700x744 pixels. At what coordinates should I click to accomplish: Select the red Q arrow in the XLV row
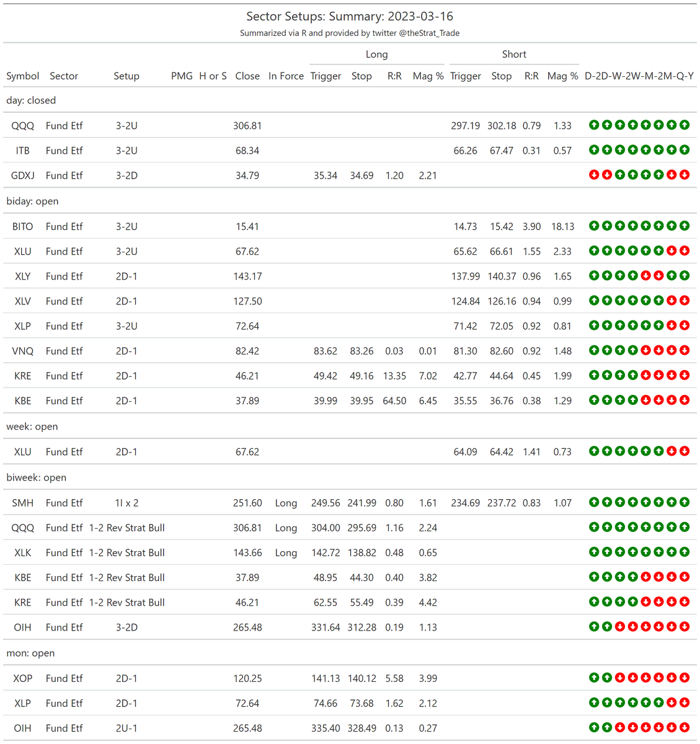(671, 300)
